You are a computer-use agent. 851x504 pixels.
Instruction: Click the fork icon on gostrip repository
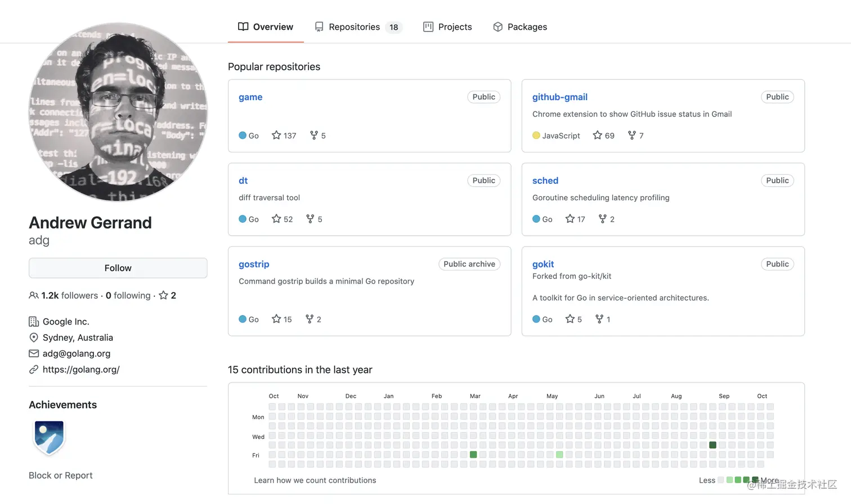tap(310, 319)
